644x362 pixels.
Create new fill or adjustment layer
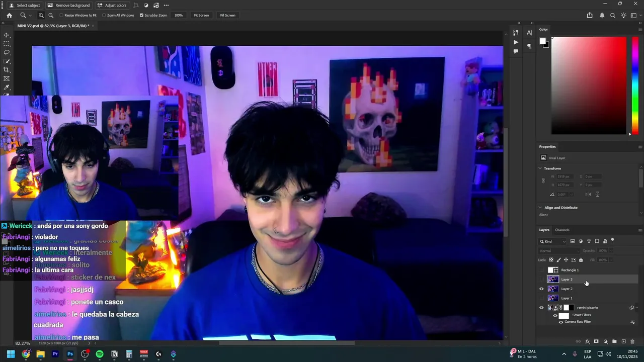coord(605,342)
